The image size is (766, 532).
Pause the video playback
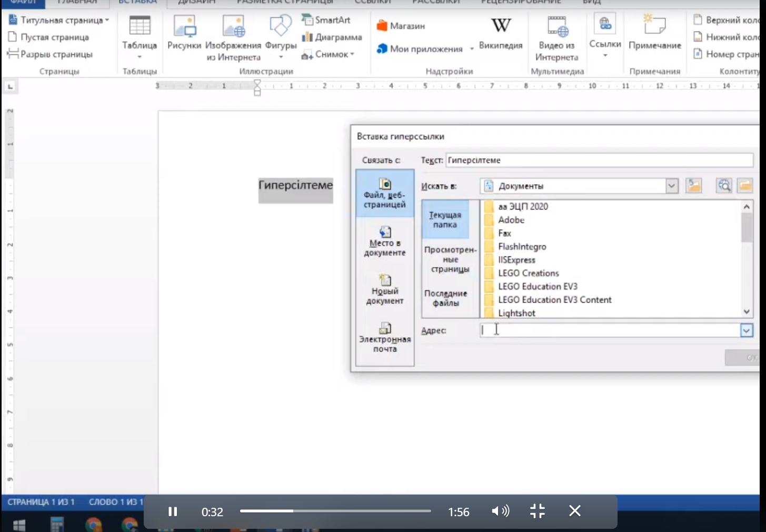click(173, 511)
